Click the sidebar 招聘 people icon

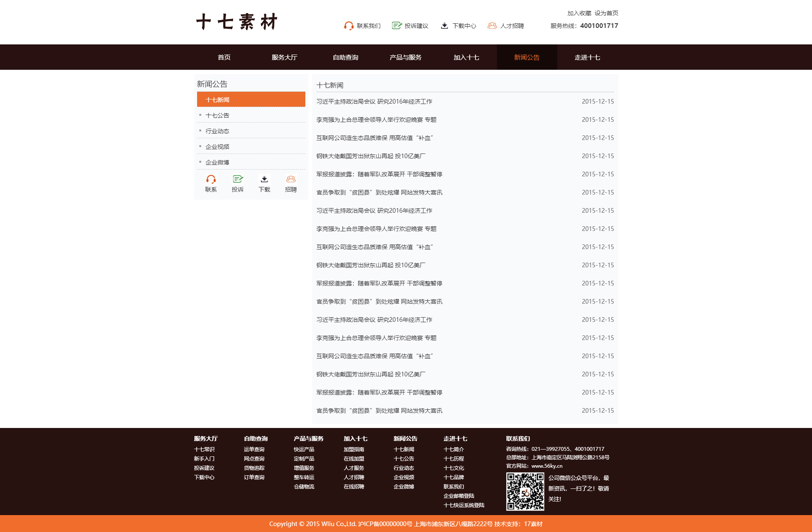point(291,179)
